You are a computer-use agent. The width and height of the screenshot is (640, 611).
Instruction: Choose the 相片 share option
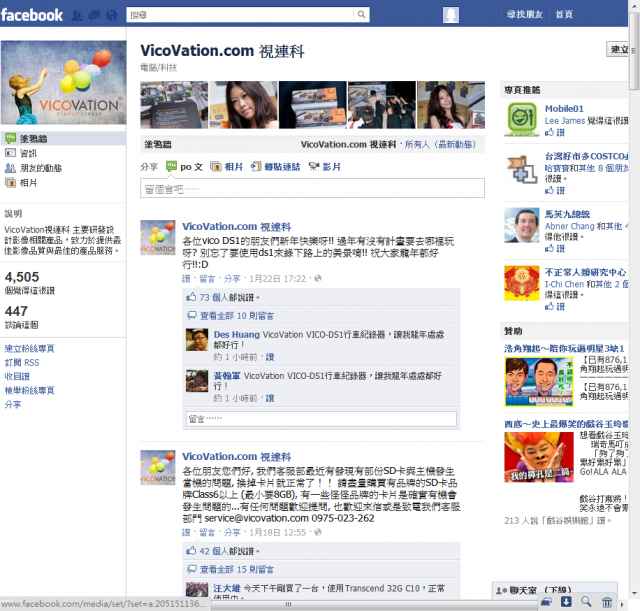pyautogui.click(x=227, y=167)
